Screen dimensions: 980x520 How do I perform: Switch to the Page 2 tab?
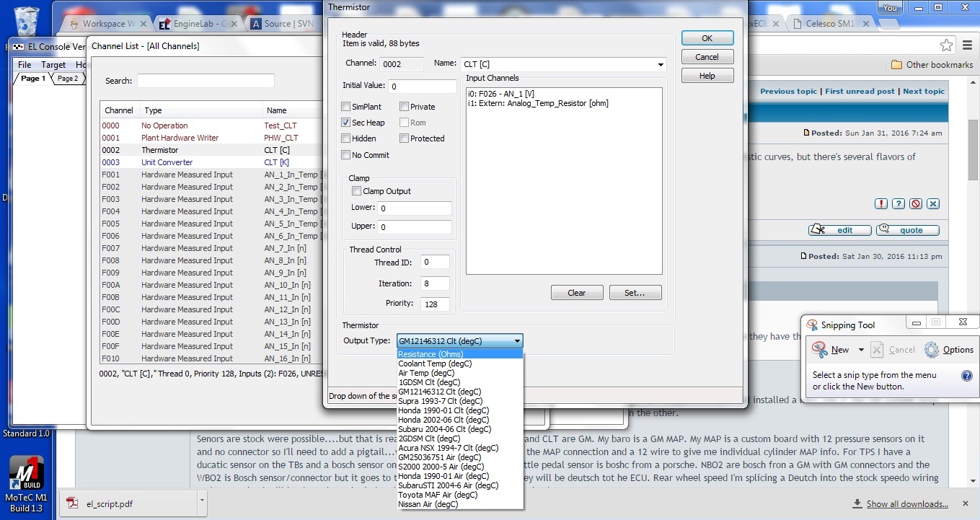coord(68,79)
